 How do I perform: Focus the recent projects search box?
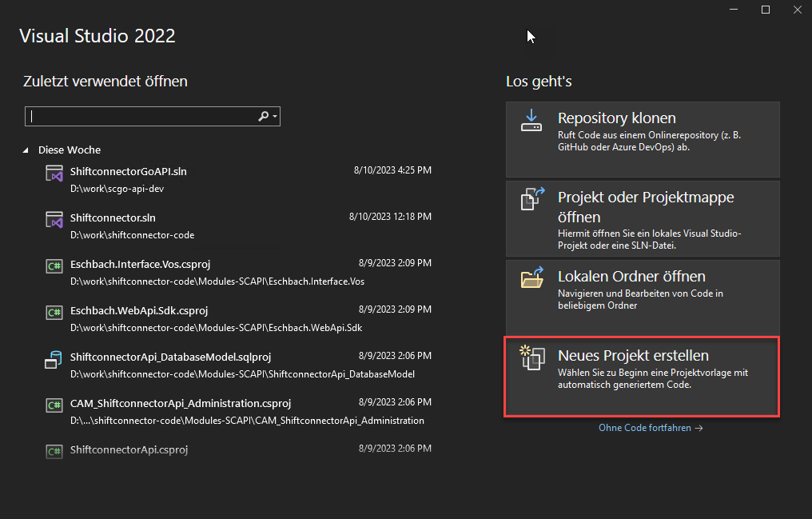(x=152, y=117)
